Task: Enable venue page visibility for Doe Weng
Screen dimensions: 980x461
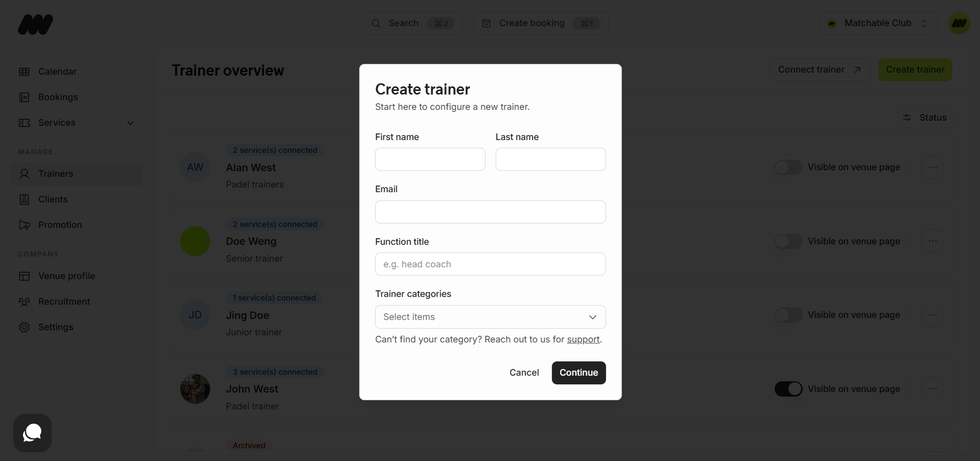Action: (788, 241)
